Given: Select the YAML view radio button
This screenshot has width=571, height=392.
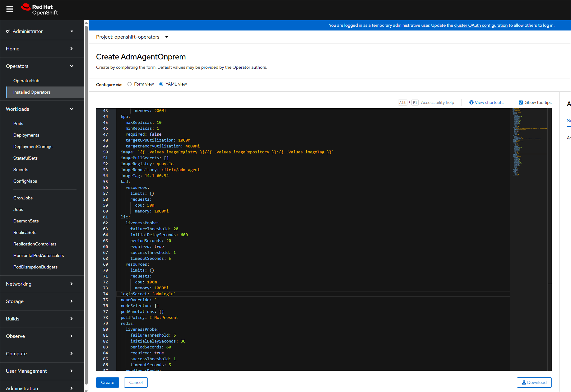Looking at the screenshot, I should pyautogui.click(x=161, y=84).
